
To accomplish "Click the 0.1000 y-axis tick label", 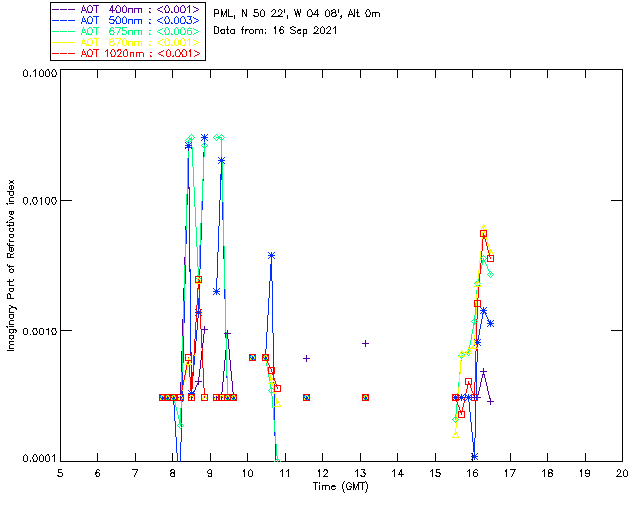I will (x=40, y=73).
